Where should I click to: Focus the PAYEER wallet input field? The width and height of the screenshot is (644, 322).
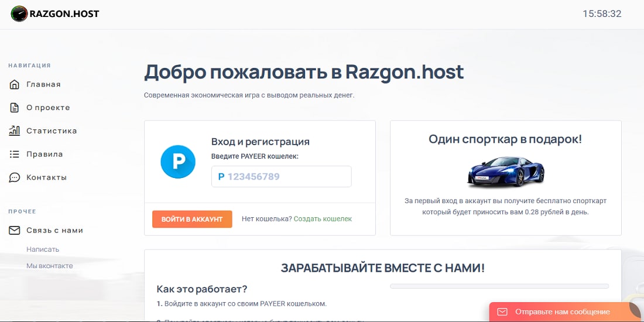282,177
